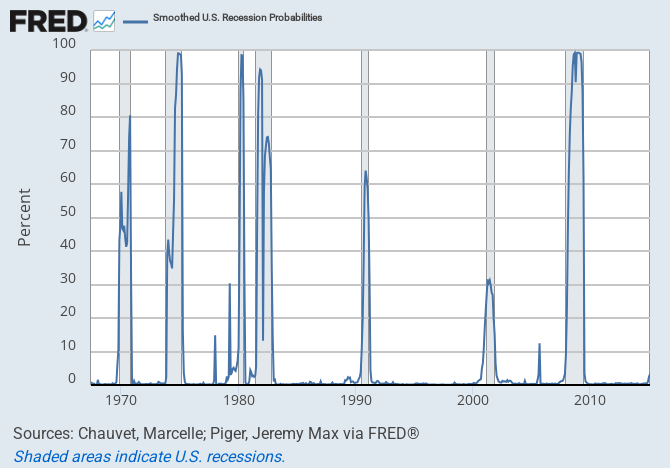The image size is (670, 468).
Task: Select the Smoothed U.S. Recession Probabilities legend label
Action: (x=237, y=18)
